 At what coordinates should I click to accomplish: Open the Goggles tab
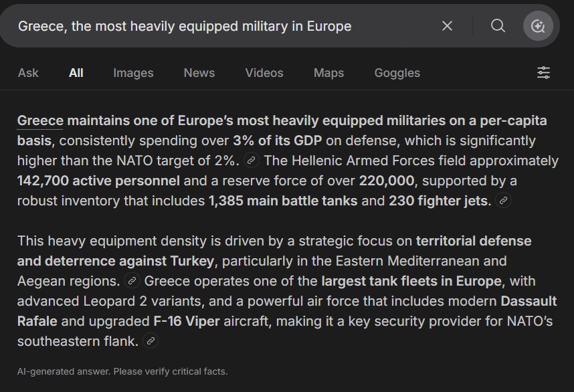coord(397,73)
